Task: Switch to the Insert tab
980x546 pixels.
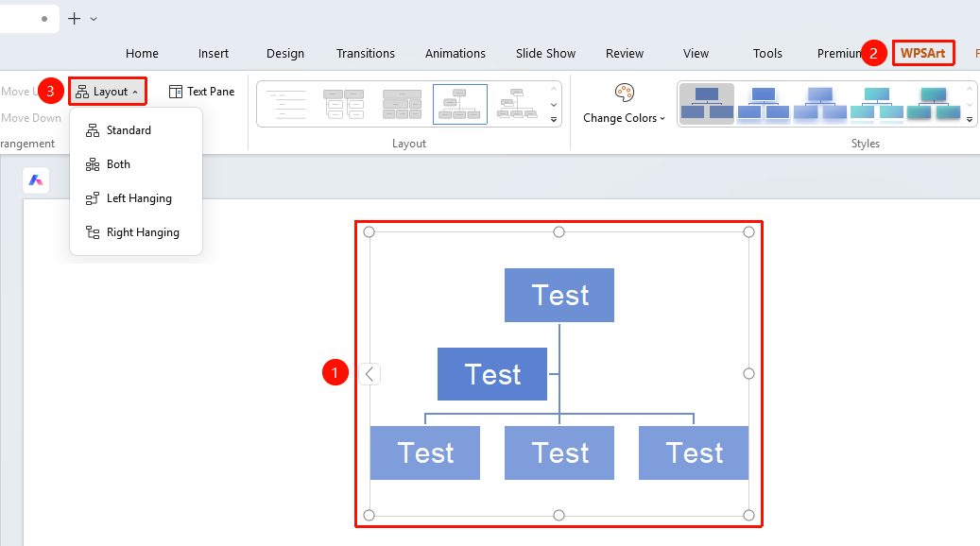Action: [214, 54]
